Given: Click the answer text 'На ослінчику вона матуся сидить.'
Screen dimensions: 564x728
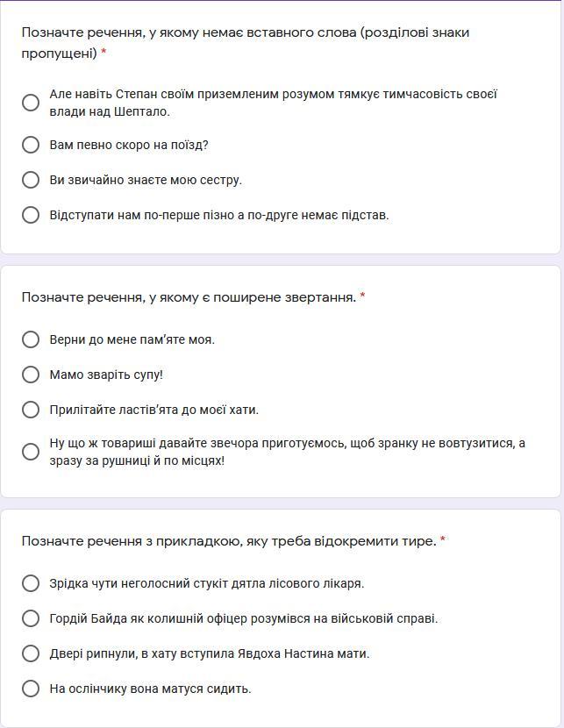Looking at the screenshot, I should coord(150,689).
